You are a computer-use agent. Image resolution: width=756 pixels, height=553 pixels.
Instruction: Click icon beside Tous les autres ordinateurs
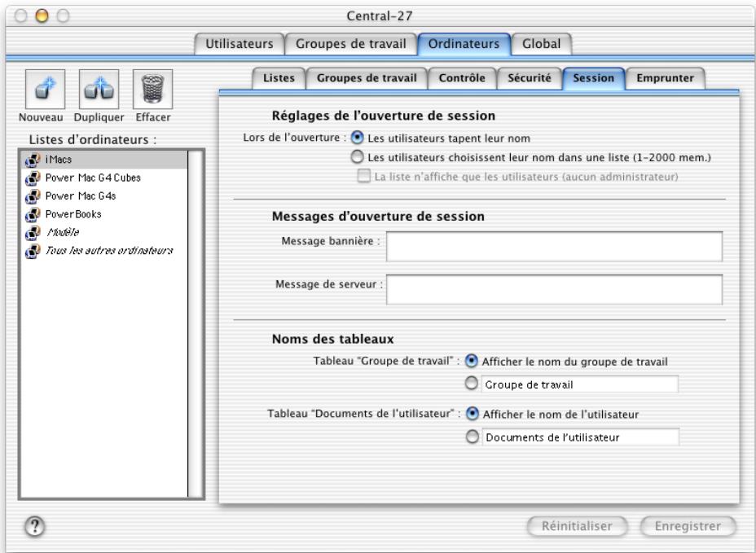tap(33, 251)
